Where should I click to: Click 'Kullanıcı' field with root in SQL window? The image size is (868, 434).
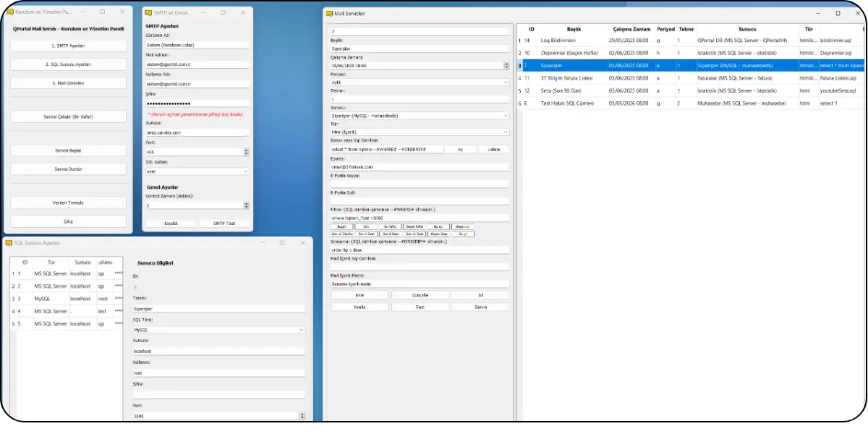(219, 373)
